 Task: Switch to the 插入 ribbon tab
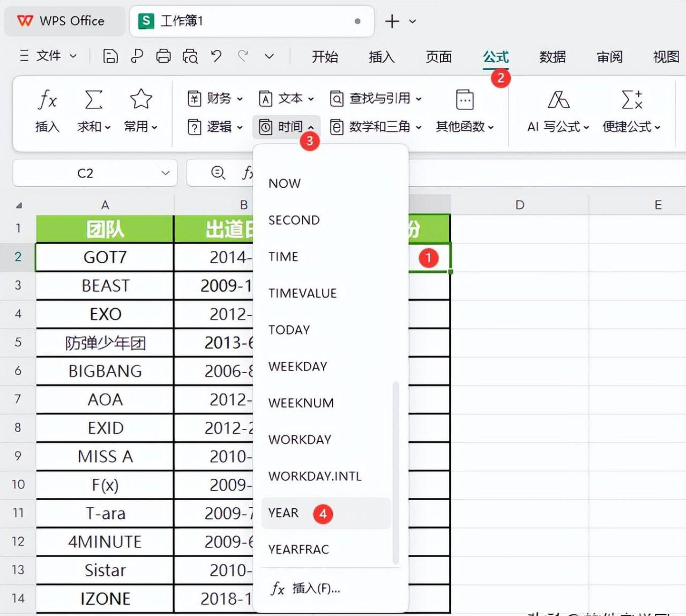(382, 56)
